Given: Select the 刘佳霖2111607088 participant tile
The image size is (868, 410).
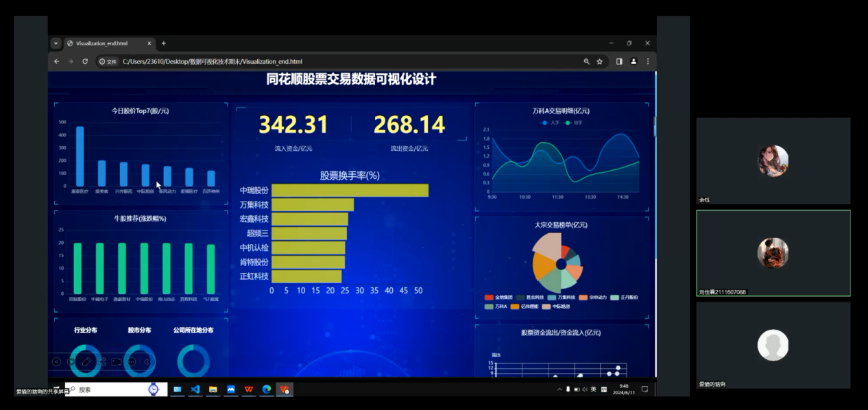Looking at the screenshot, I should click(x=773, y=253).
